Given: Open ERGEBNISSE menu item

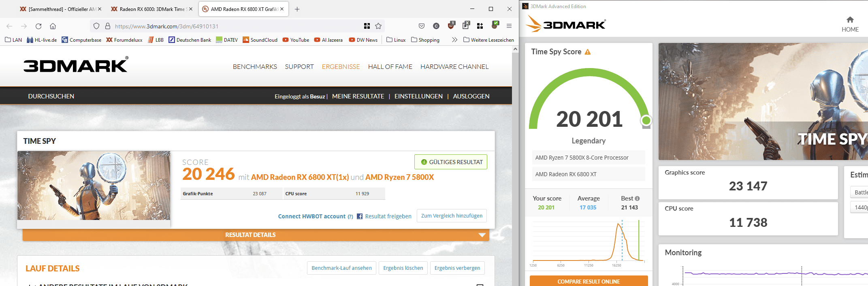Looking at the screenshot, I should (341, 66).
